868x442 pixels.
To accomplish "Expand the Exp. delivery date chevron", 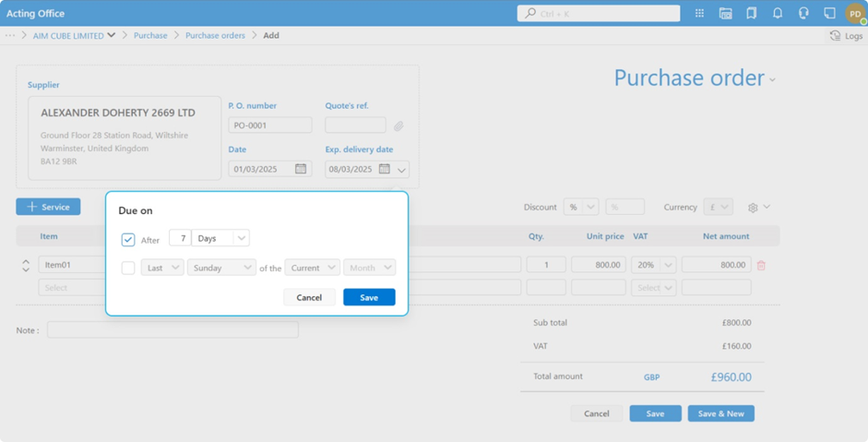I will point(401,170).
